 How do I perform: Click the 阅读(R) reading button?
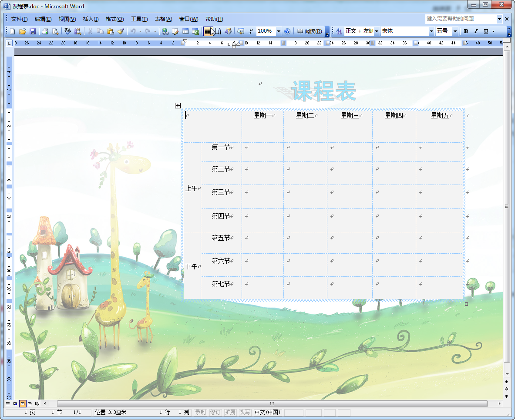310,31
